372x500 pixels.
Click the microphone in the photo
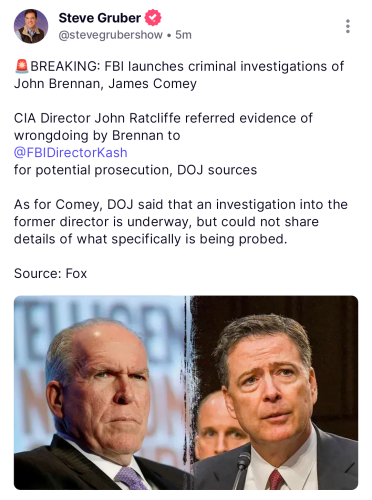coord(243,467)
